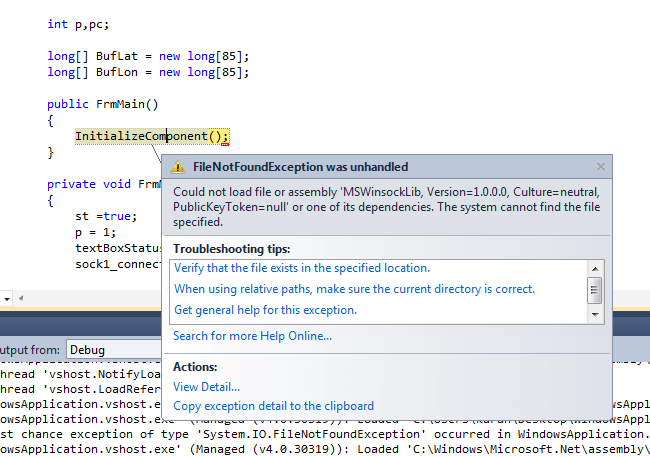Click the 'long[] BufLat' declaration line
This screenshot has height=457, width=650.
148,56
